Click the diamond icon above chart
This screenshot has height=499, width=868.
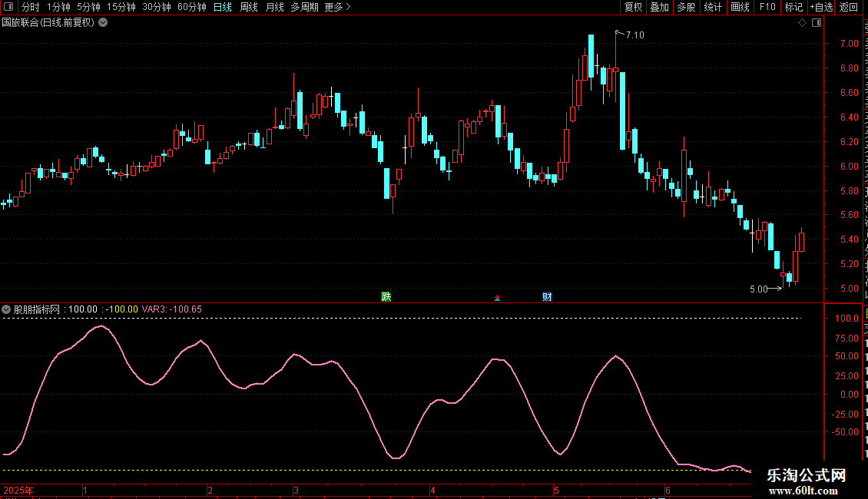pyautogui.click(x=802, y=23)
